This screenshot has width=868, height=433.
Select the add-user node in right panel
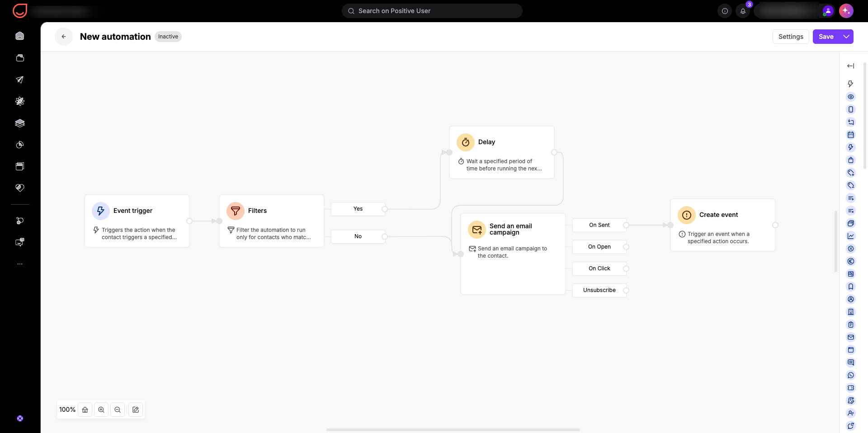(851, 413)
